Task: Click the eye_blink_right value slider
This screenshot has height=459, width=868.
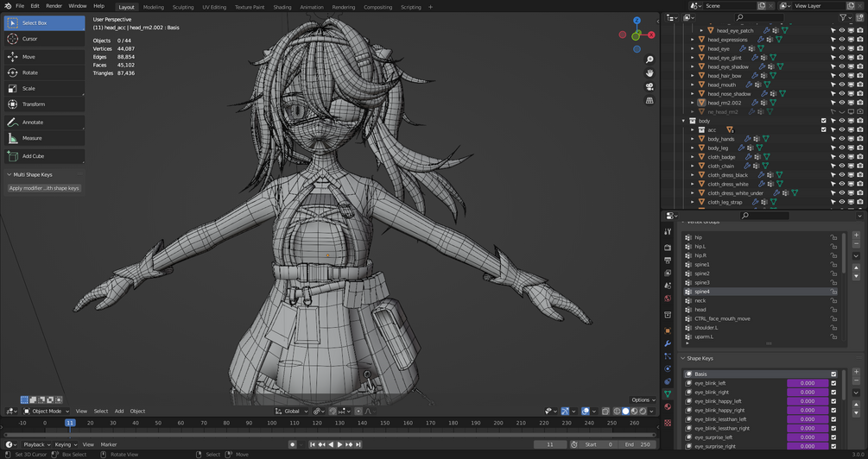Action: point(807,393)
